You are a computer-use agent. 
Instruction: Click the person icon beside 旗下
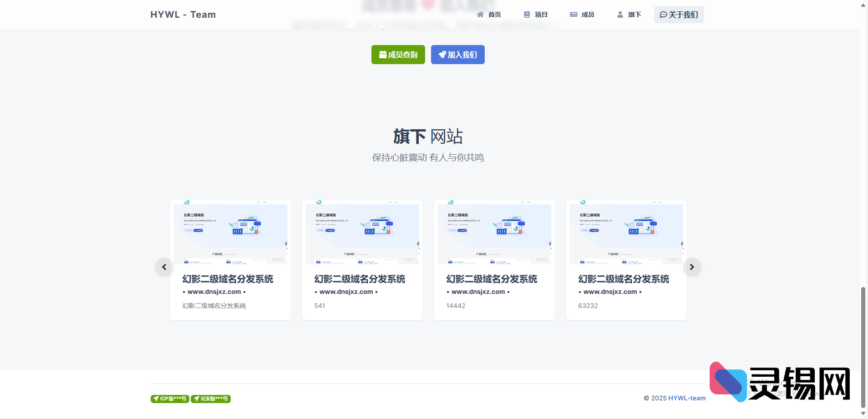pos(619,14)
